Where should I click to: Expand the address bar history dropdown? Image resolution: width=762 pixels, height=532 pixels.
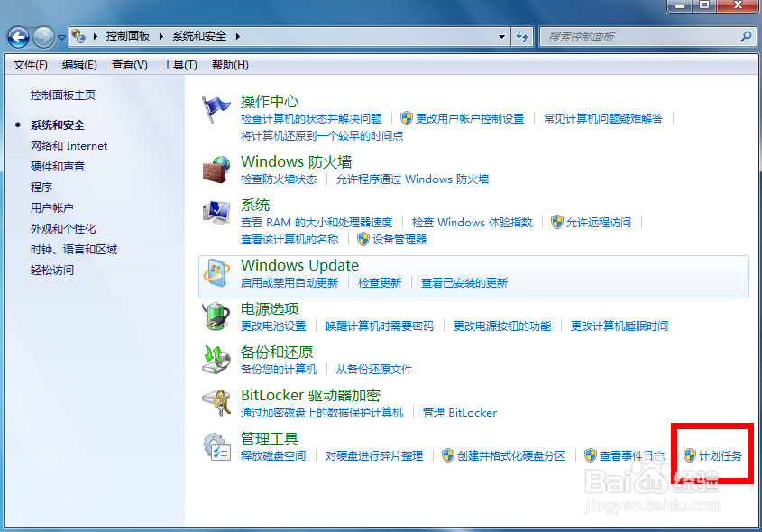click(x=501, y=36)
